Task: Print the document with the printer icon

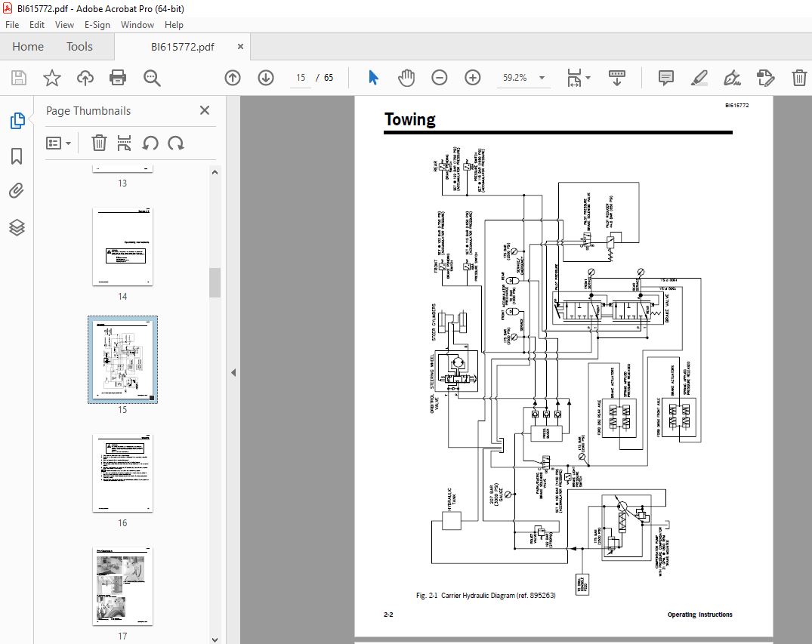Action: 118,78
